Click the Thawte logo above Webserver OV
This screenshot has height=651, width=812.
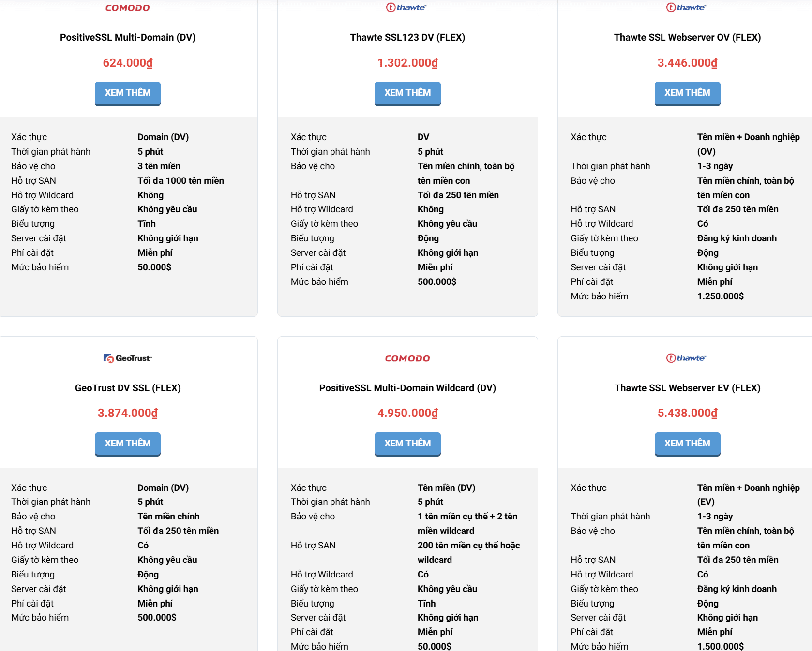(x=687, y=7)
